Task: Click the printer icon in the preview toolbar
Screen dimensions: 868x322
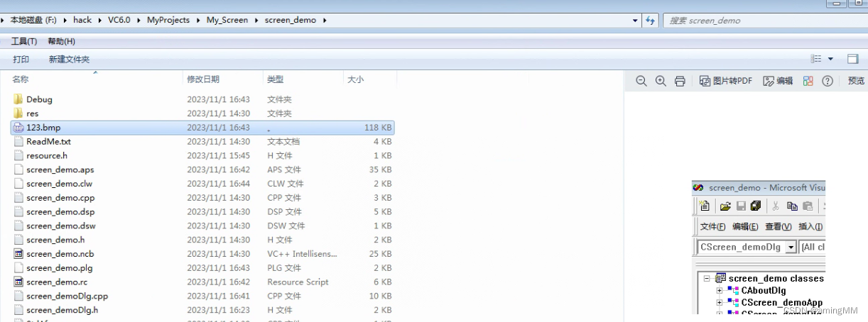Action: pyautogui.click(x=680, y=81)
